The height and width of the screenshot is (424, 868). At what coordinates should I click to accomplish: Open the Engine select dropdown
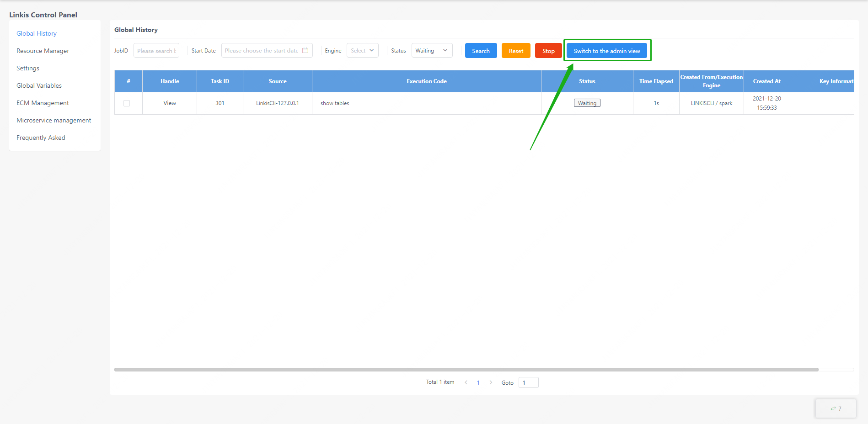[x=362, y=51]
